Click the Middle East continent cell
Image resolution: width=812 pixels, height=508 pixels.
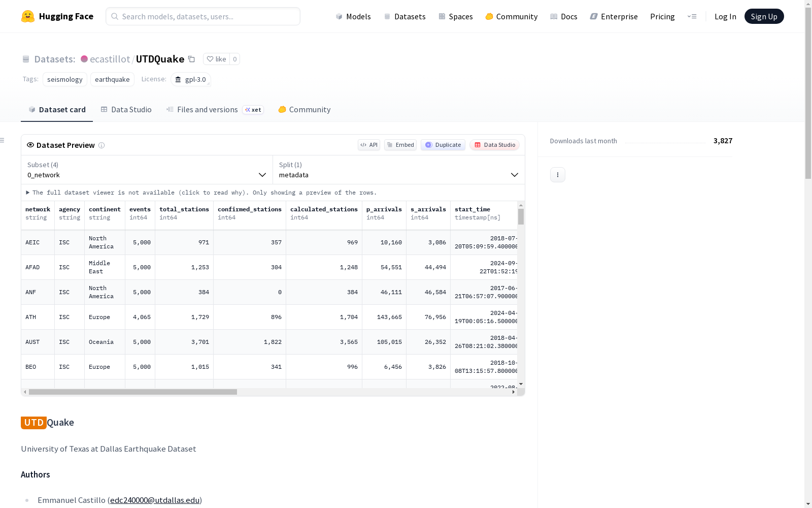pos(105,267)
